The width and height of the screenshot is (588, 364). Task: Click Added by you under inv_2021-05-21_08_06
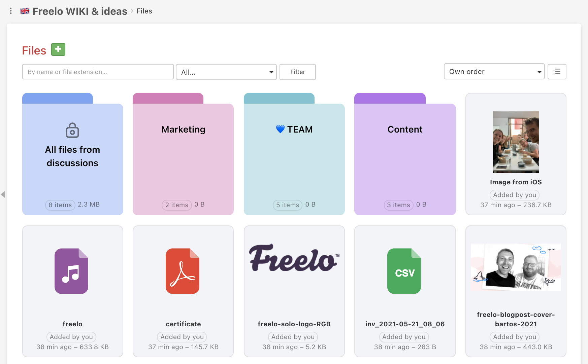click(x=404, y=337)
